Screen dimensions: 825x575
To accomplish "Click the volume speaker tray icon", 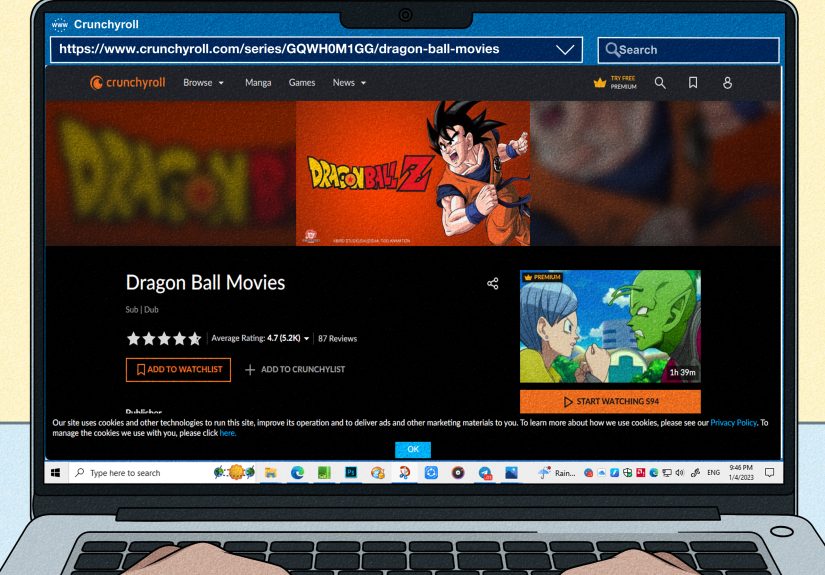I will [680, 472].
